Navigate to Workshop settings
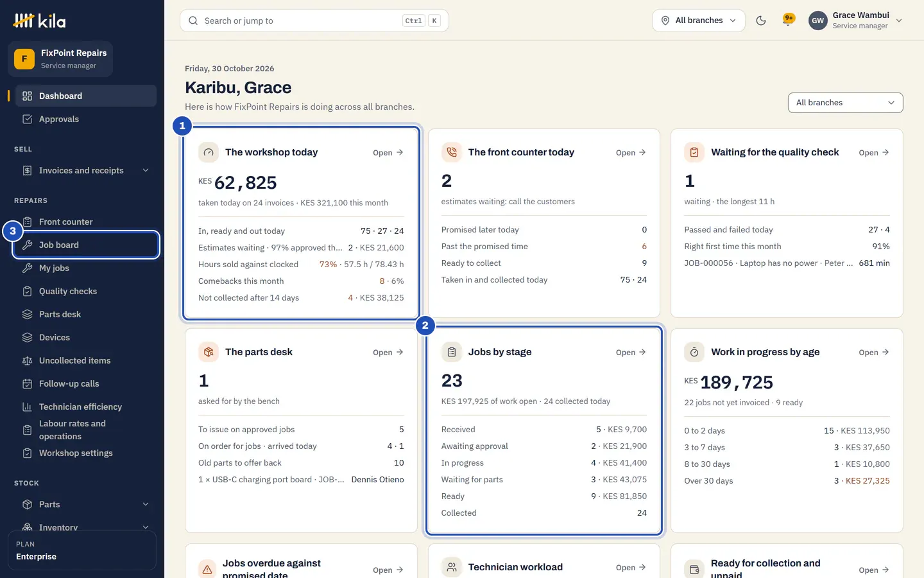This screenshot has height=578, width=924. click(85, 453)
